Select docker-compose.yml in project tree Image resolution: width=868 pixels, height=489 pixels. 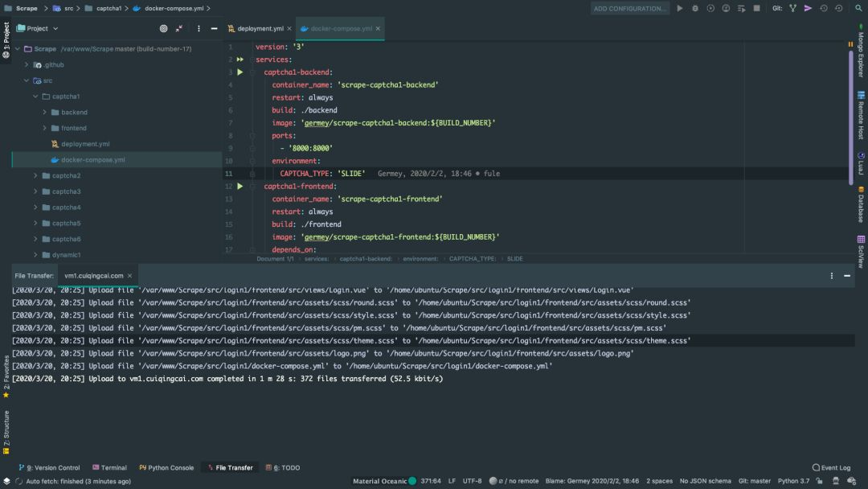[x=93, y=159]
